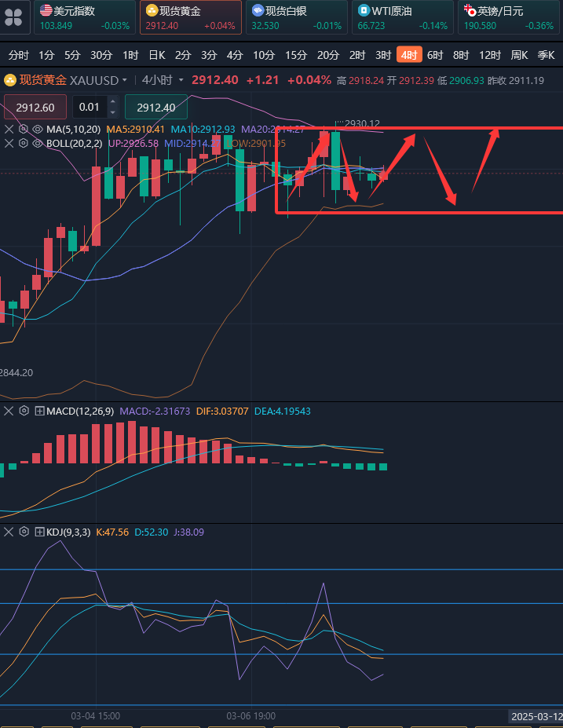Remove the MACD(12,26,9) panel
The height and width of the screenshot is (728, 563).
pos(9,411)
